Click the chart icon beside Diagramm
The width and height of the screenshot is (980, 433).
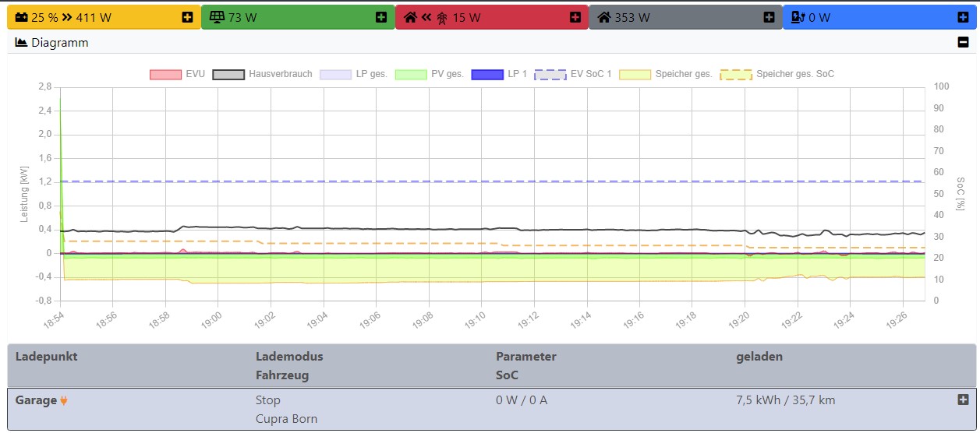(22, 43)
